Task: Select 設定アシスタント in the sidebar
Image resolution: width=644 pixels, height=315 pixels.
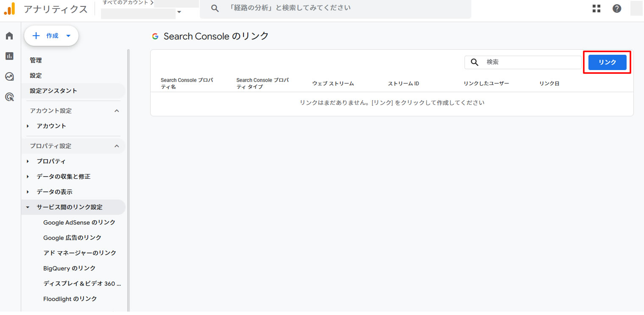Action: [x=53, y=91]
